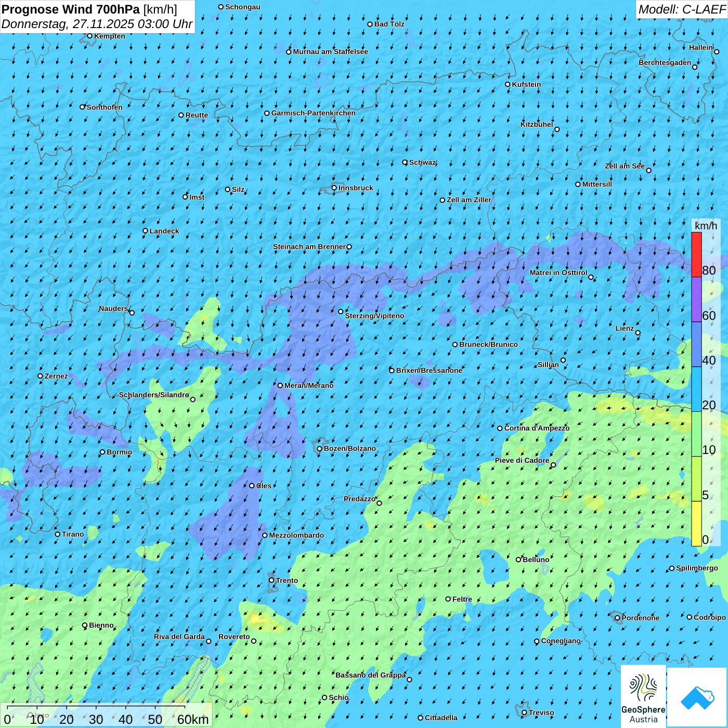Click the Bozen/Bolzano city label

[349, 448]
